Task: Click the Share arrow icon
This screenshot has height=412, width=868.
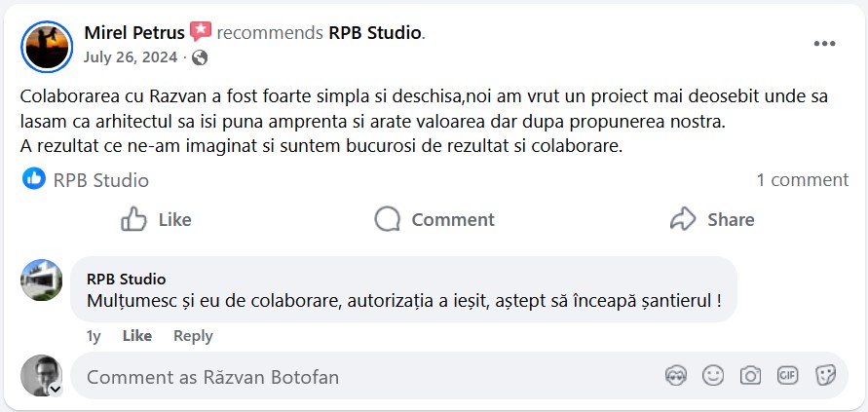Action: click(x=683, y=219)
